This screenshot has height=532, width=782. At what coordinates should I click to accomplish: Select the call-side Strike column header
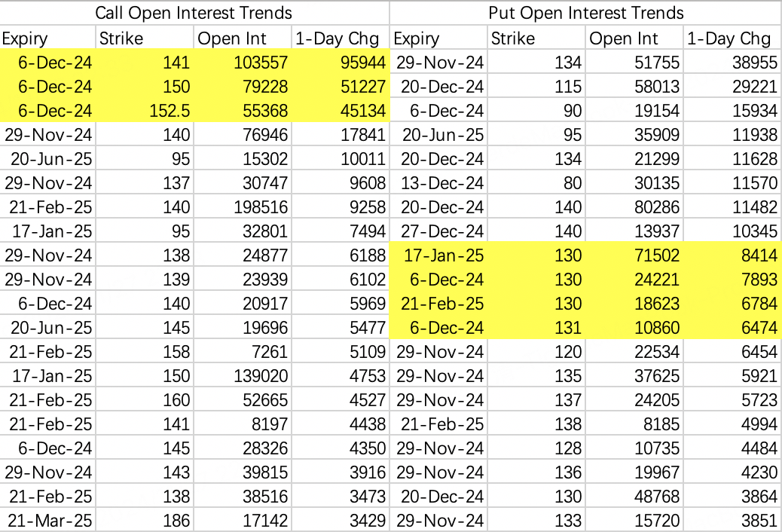(121, 39)
